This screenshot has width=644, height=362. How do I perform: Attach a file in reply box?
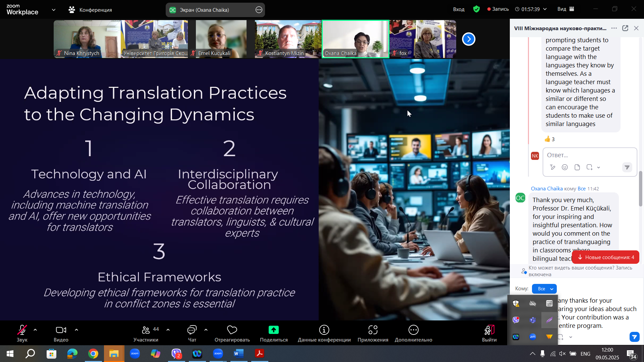[x=577, y=167]
